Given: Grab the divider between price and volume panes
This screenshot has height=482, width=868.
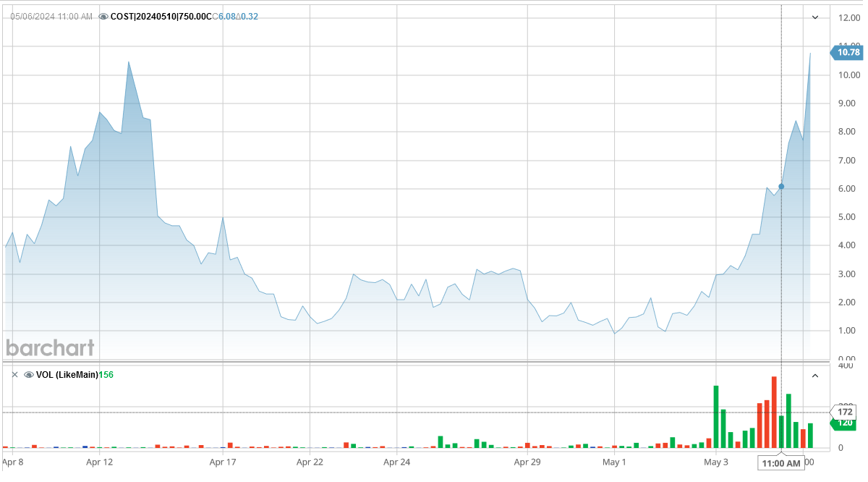Looking at the screenshot, I should (x=434, y=362).
